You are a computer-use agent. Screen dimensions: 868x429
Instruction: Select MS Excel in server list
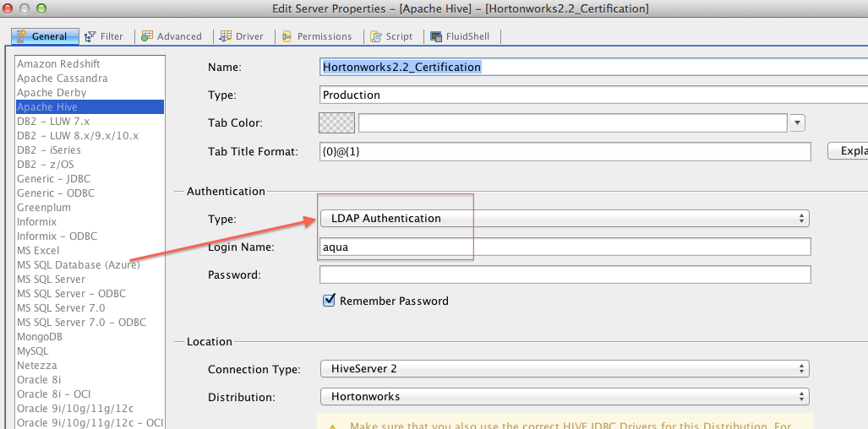(x=90, y=251)
